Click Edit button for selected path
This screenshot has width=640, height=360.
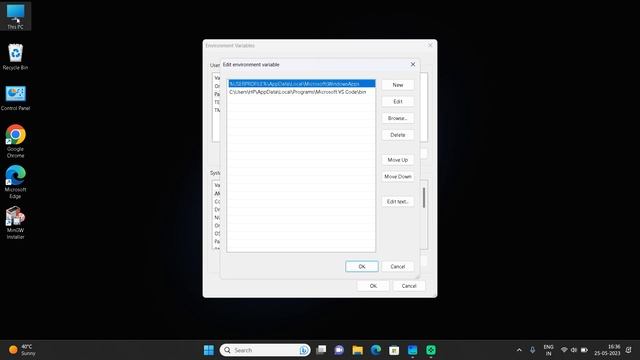pos(398,102)
